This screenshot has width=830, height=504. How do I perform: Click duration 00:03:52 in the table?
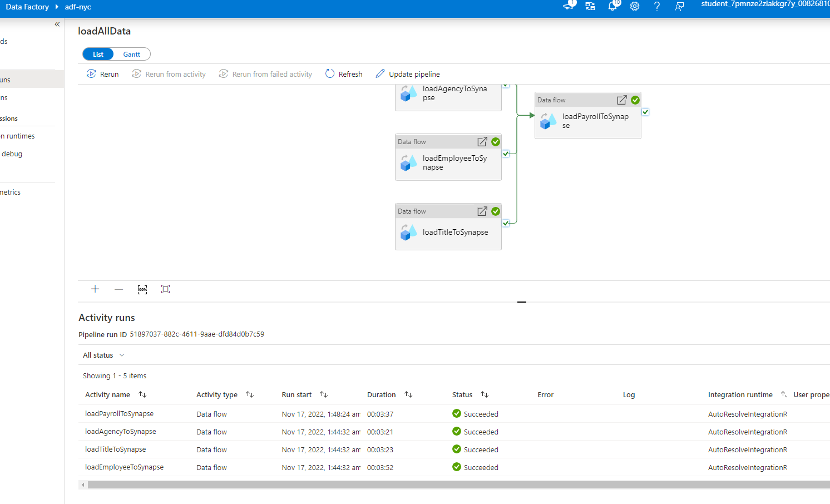(380, 467)
